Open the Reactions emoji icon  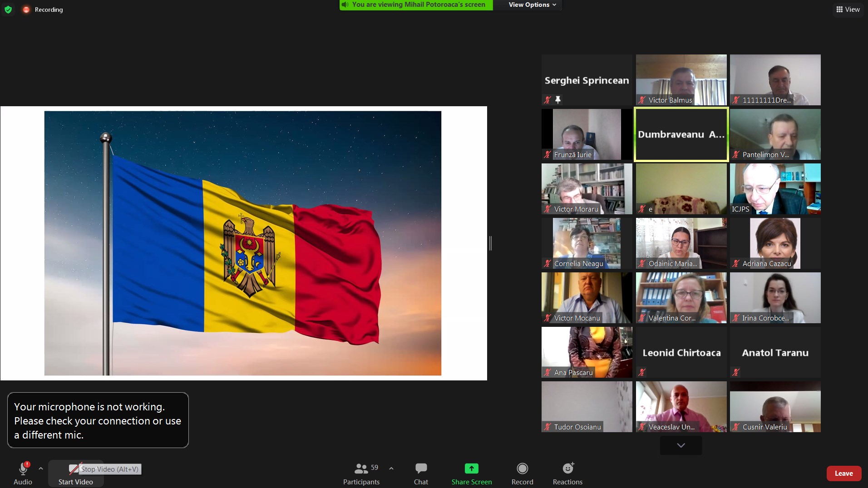click(568, 468)
